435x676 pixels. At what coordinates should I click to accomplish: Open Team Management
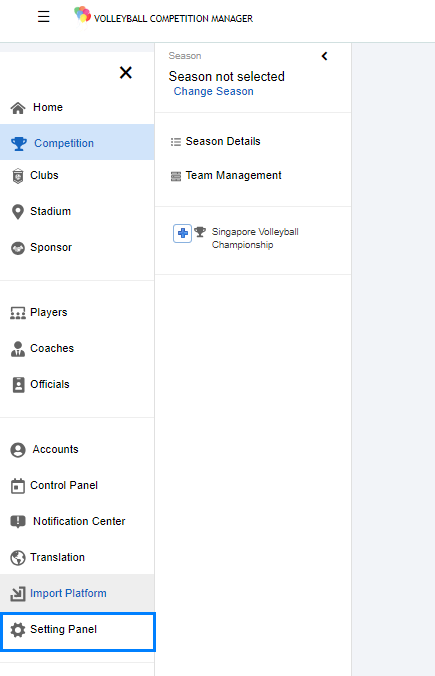(233, 175)
